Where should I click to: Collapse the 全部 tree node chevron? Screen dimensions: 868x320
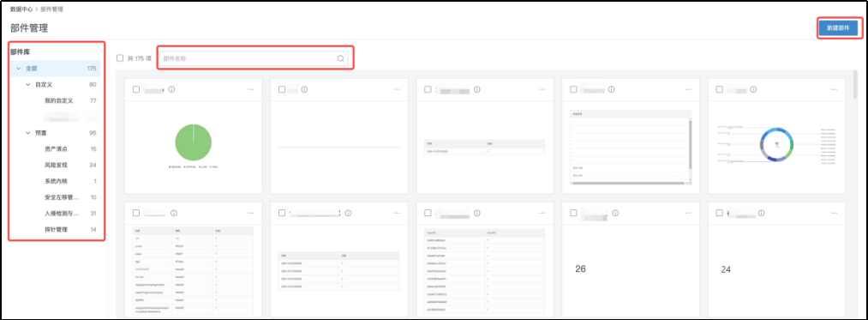click(18, 69)
